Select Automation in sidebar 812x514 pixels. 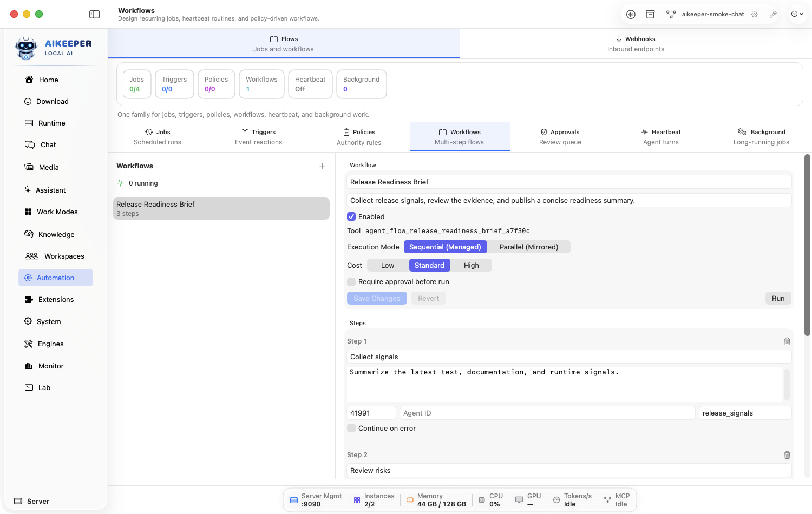pyautogui.click(x=56, y=278)
